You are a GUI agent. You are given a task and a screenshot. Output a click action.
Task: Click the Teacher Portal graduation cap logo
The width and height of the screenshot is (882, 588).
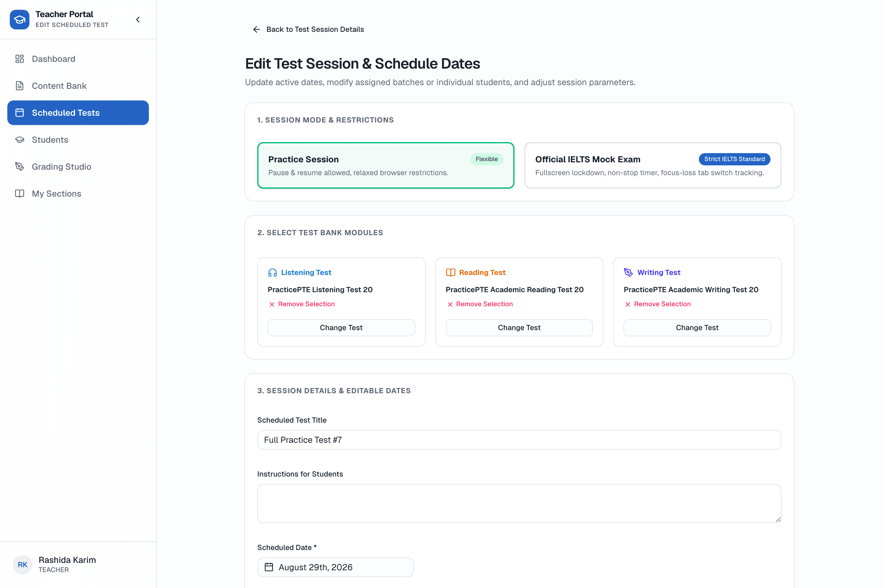click(x=20, y=20)
